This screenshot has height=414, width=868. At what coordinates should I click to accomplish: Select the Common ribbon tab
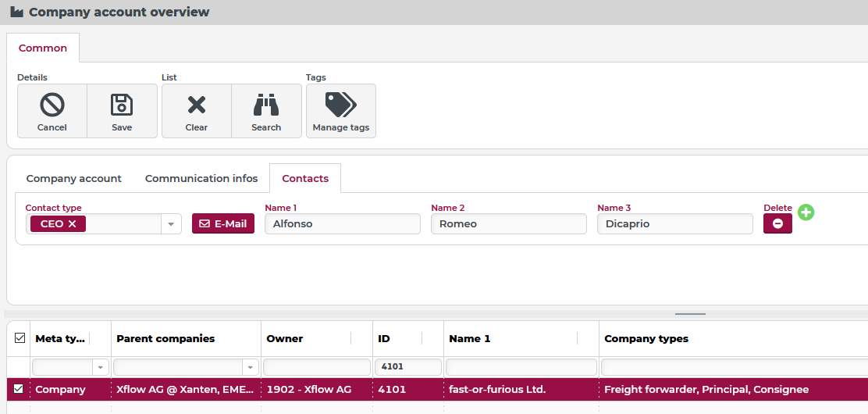[x=43, y=48]
